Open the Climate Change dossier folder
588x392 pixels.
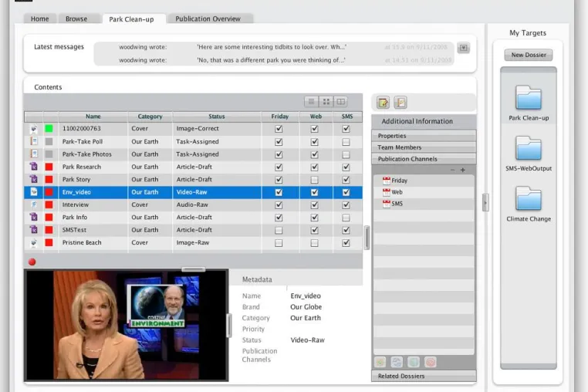coord(529,198)
